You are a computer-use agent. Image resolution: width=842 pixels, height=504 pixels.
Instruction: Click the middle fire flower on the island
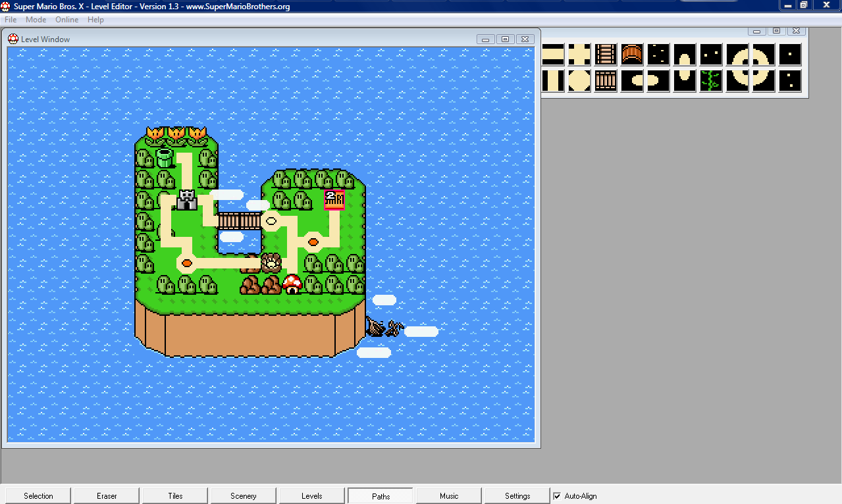[x=176, y=136]
